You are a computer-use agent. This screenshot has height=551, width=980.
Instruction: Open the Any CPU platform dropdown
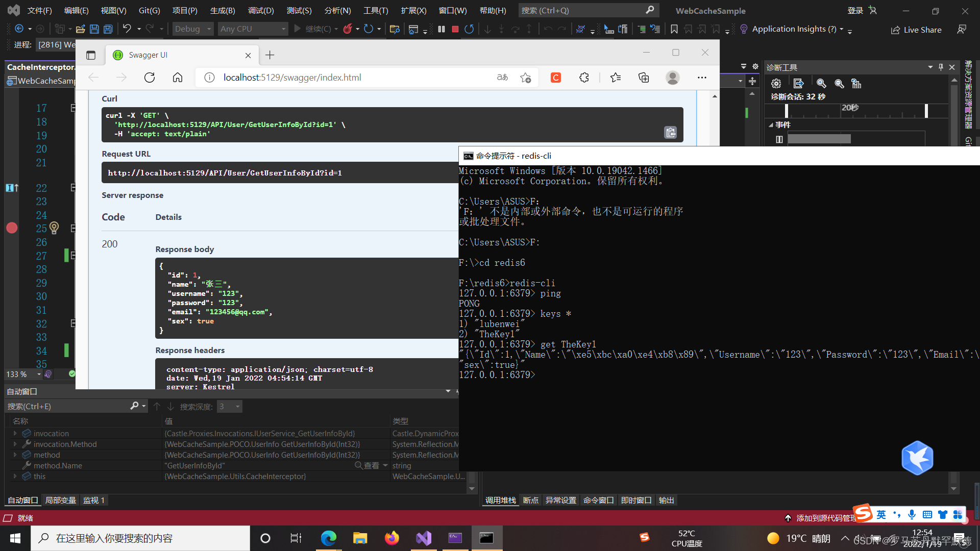pyautogui.click(x=282, y=29)
